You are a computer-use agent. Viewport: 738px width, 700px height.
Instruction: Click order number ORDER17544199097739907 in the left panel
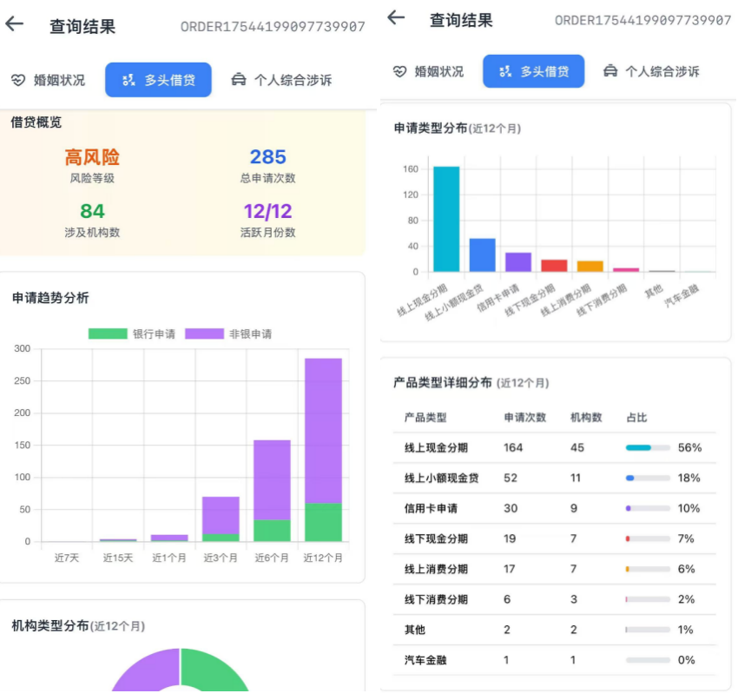273,26
